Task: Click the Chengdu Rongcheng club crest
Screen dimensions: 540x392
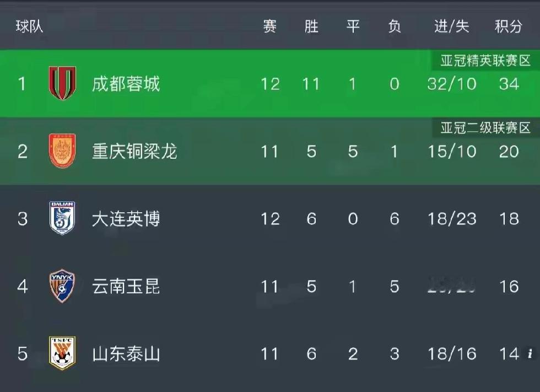Action: 62,83
